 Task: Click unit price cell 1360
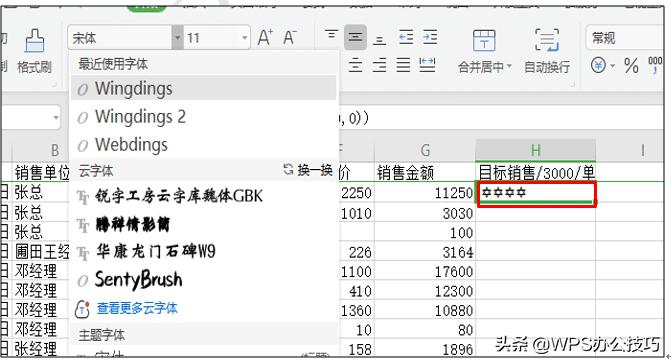[356, 310]
